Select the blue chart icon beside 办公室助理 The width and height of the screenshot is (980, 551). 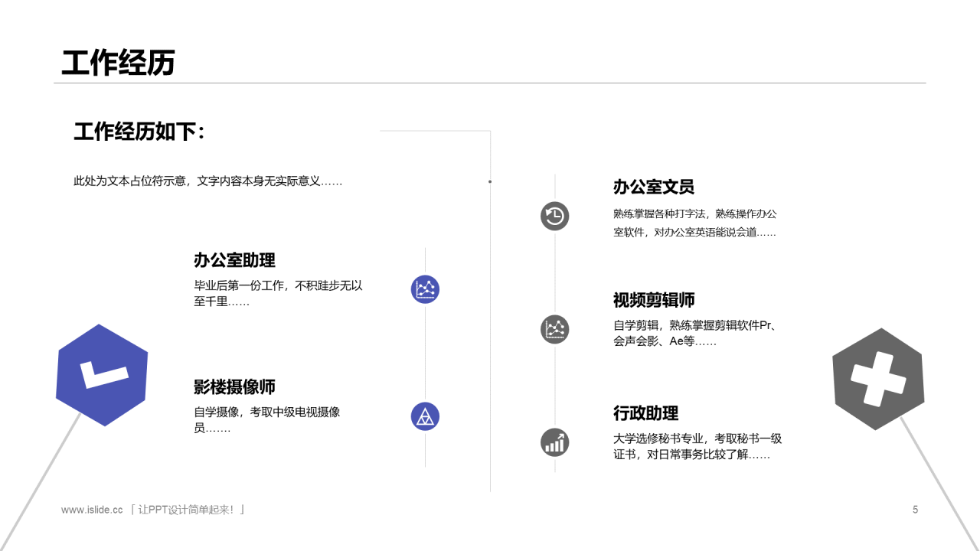tap(425, 289)
